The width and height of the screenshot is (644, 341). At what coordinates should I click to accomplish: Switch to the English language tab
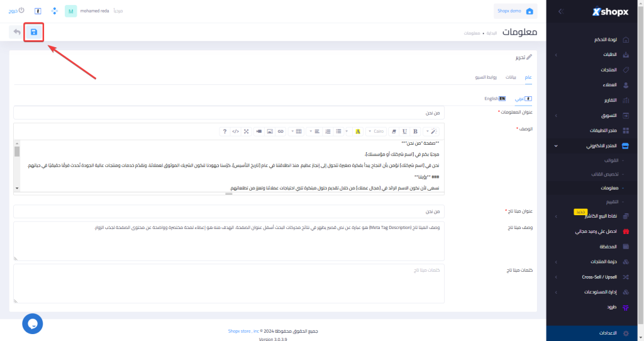494,99
